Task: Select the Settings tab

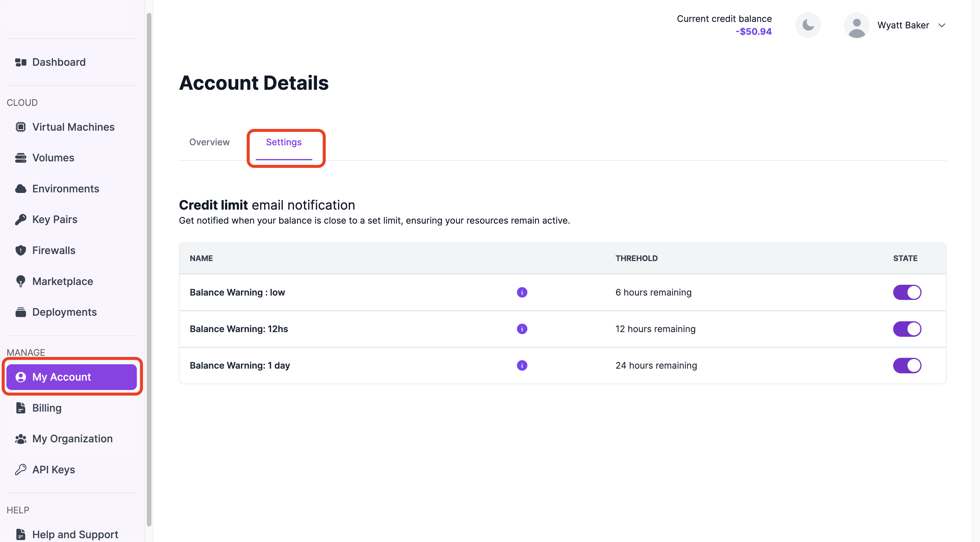Action: pyautogui.click(x=283, y=142)
